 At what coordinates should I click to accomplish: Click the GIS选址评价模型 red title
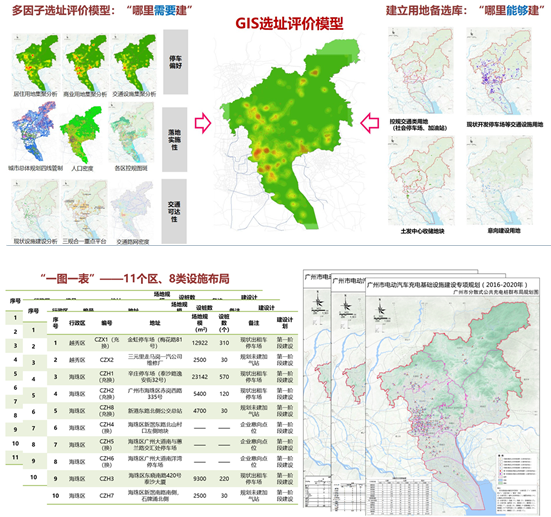click(x=289, y=24)
